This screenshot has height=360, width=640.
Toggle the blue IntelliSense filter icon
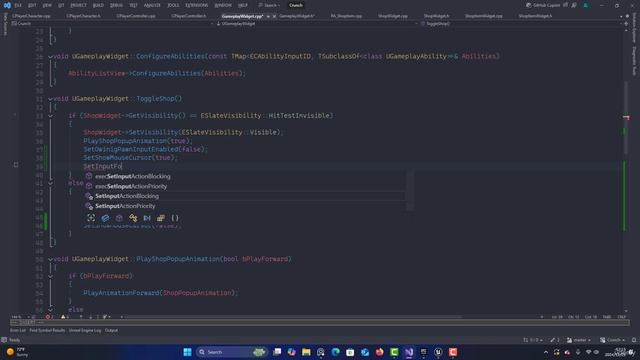point(105,218)
